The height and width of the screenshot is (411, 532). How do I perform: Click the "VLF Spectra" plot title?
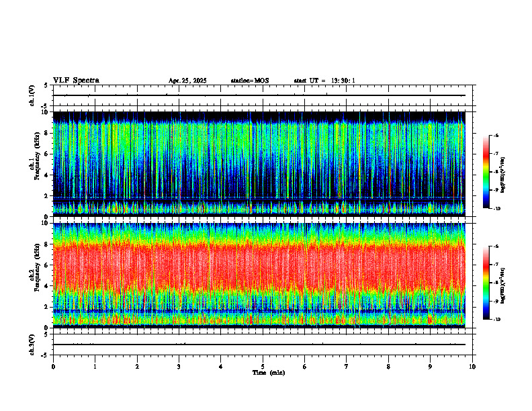(x=77, y=81)
